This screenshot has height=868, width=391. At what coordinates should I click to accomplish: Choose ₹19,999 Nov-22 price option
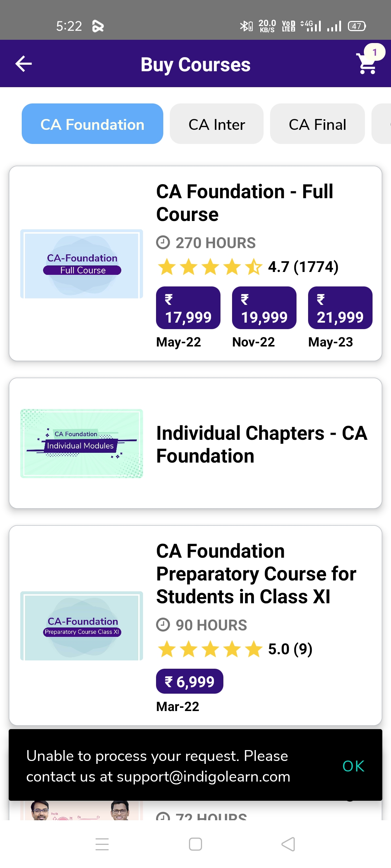pyautogui.click(x=264, y=308)
